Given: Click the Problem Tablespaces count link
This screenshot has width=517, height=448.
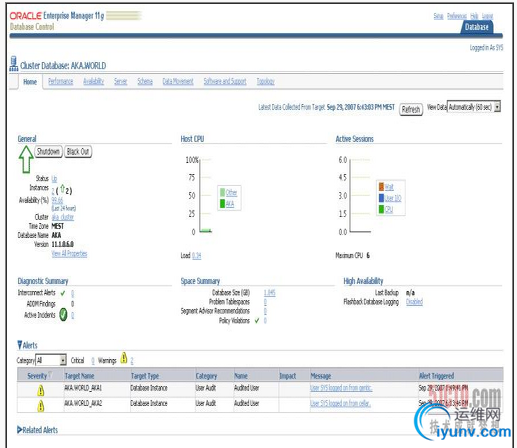Looking at the screenshot, I should tap(265, 302).
